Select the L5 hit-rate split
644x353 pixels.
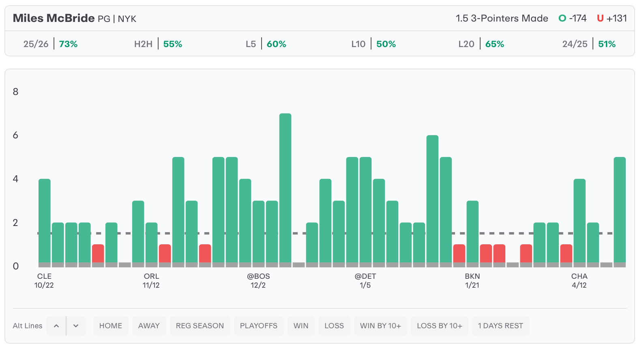tap(266, 44)
